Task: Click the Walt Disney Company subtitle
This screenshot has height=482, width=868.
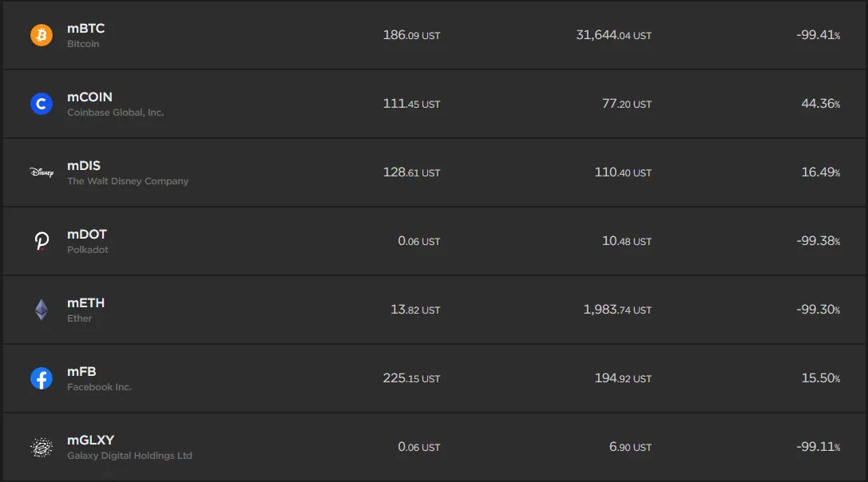Action: 128,181
